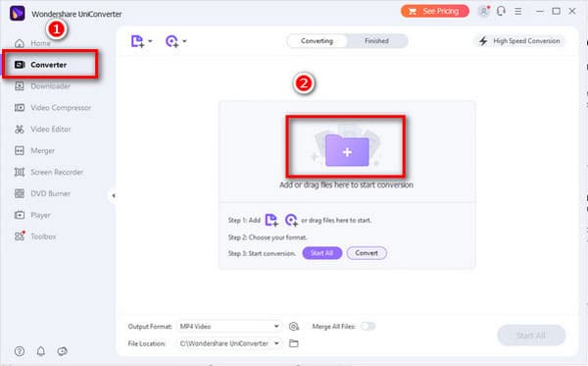Open the hamburger menu in title bar
The height and width of the screenshot is (366, 588).
(x=518, y=11)
